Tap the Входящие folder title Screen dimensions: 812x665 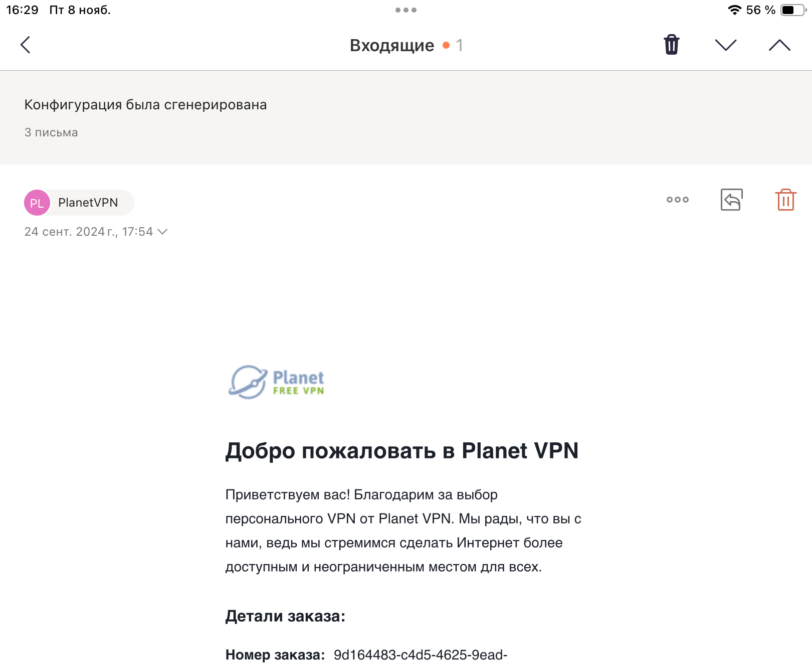click(392, 45)
